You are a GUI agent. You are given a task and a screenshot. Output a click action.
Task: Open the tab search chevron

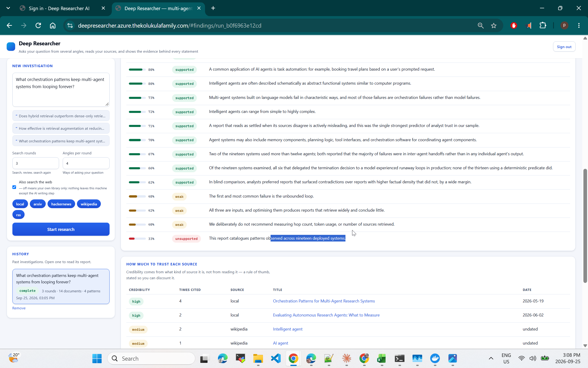click(8, 8)
